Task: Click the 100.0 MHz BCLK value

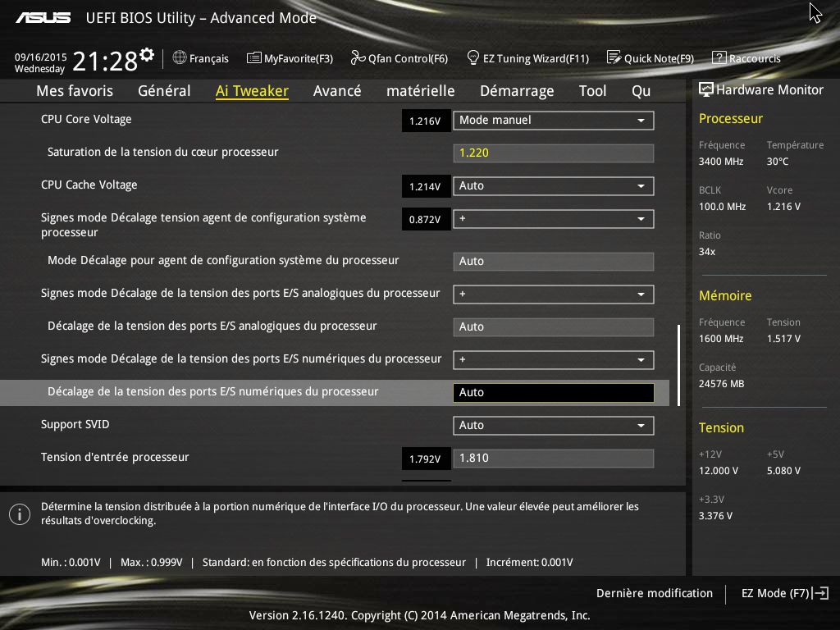Action: pos(722,206)
